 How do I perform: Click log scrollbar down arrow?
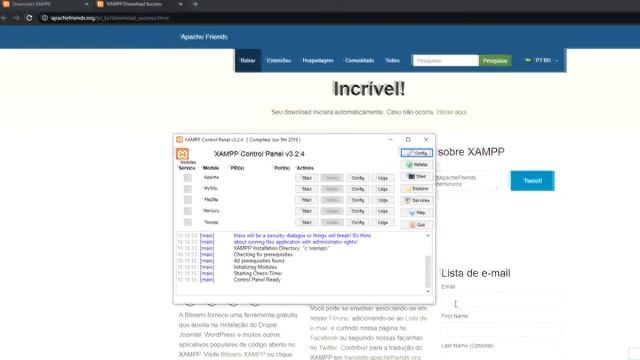pos(428,291)
